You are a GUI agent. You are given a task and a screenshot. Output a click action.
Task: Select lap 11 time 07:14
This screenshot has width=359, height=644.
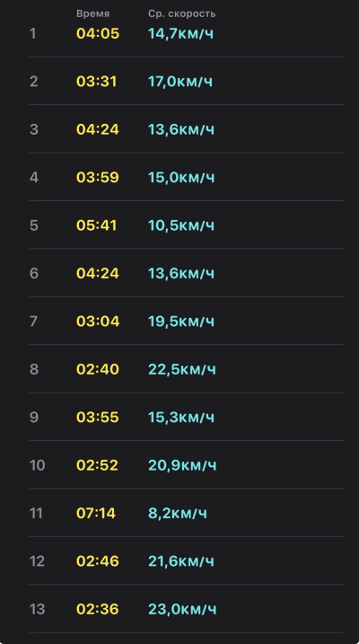click(x=96, y=513)
